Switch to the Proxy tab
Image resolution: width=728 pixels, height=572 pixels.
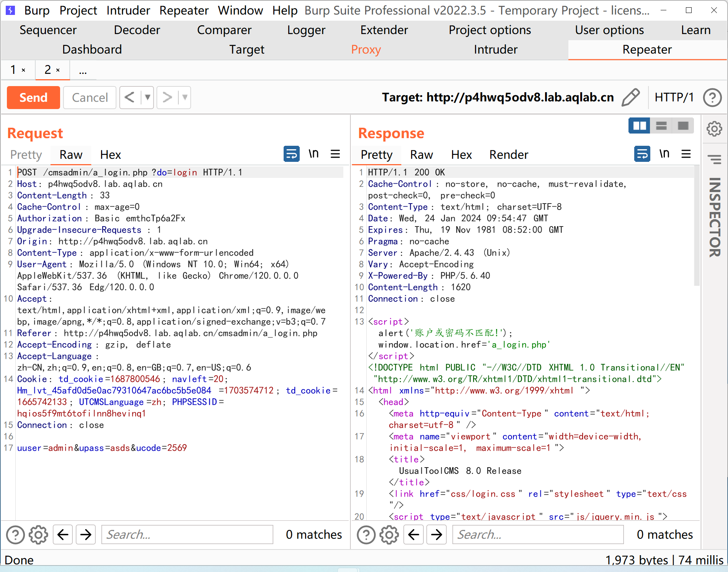(x=366, y=50)
